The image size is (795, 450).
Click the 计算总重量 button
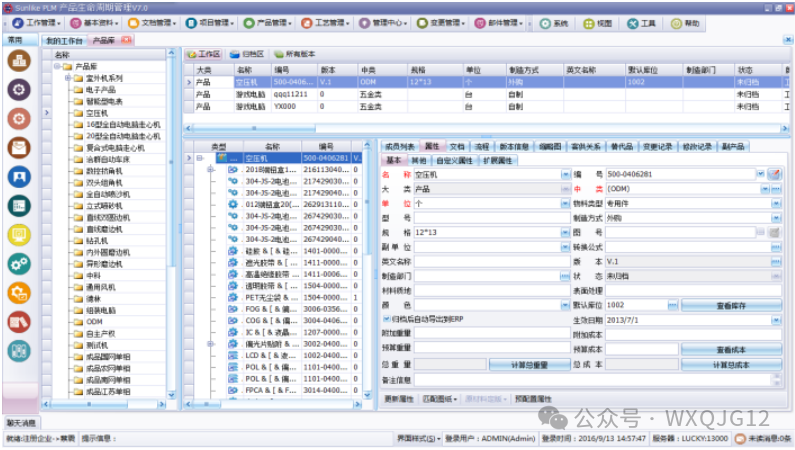click(529, 364)
